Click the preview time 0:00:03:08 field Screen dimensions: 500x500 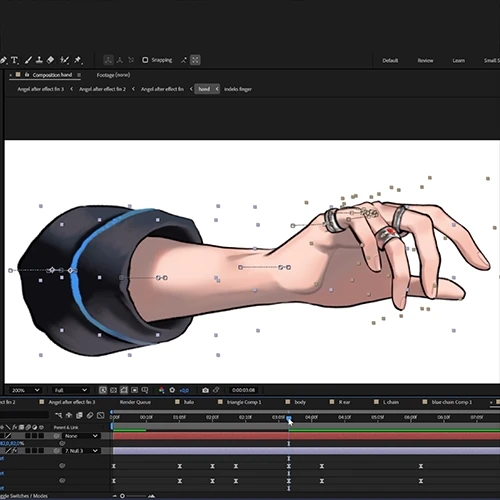click(243, 390)
